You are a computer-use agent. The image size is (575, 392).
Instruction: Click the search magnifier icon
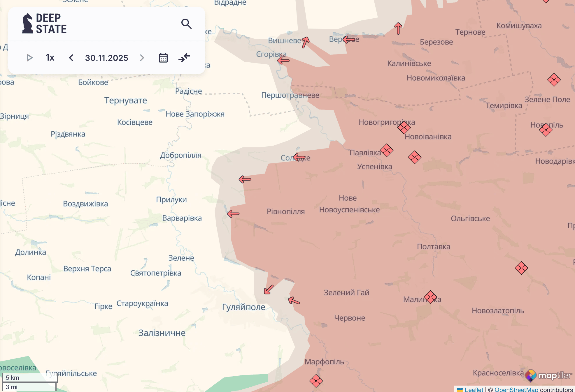[186, 24]
